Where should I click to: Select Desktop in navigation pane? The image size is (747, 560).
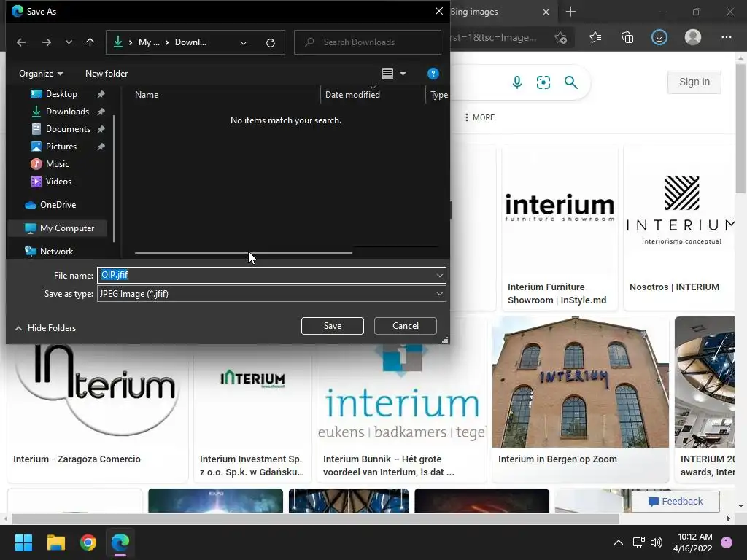61,94
